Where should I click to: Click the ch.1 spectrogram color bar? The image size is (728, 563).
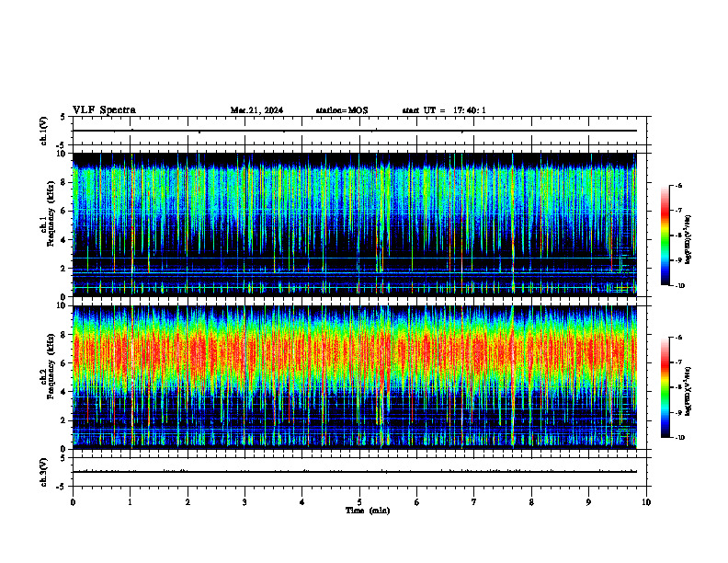[x=665, y=236]
